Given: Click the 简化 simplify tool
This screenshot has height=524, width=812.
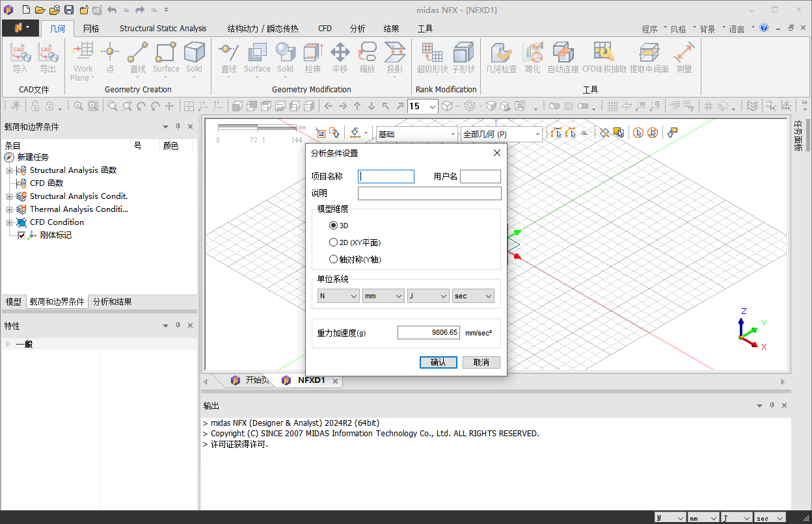Looking at the screenshot, I should tap(533, 58).
